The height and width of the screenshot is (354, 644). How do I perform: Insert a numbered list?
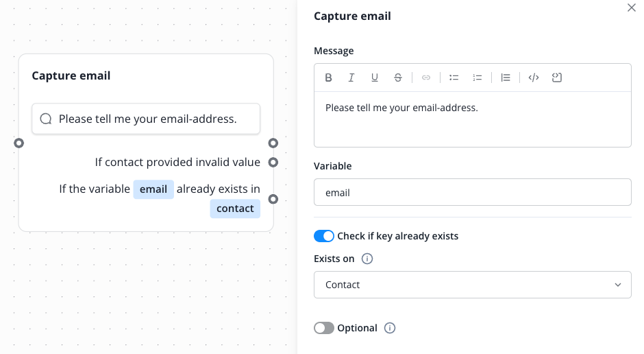478,78
